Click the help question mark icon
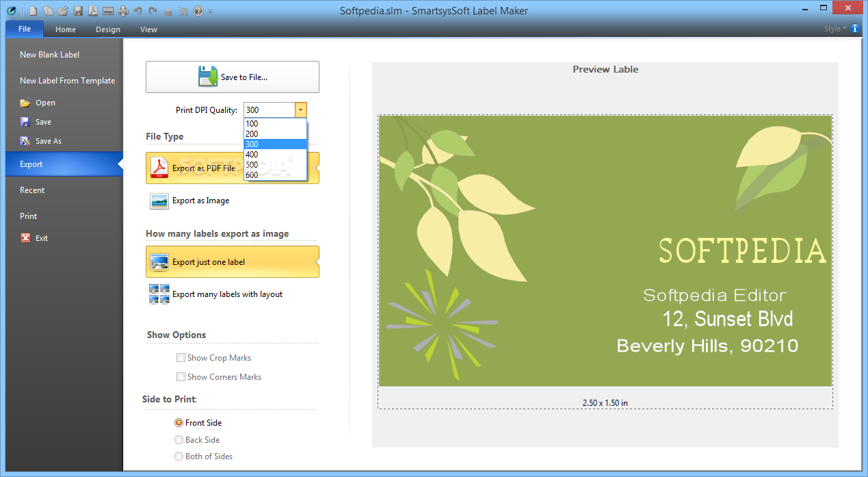The height and width of the screenshot is (477, 868). tap(198, 11)
